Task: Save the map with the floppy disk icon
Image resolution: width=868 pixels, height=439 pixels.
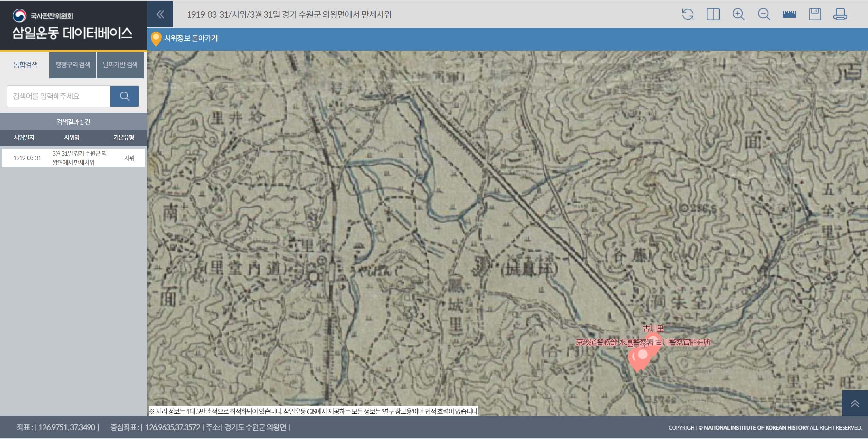Action: point(815,15)
